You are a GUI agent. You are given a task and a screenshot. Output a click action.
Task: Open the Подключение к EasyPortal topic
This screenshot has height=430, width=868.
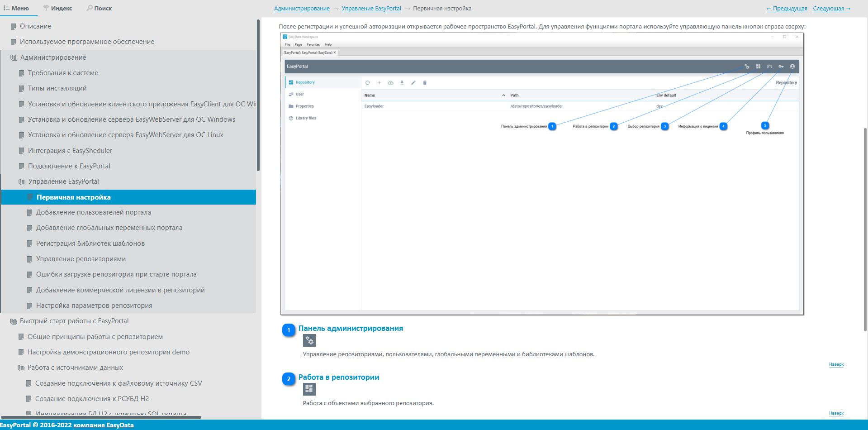[x=69, y=166]
